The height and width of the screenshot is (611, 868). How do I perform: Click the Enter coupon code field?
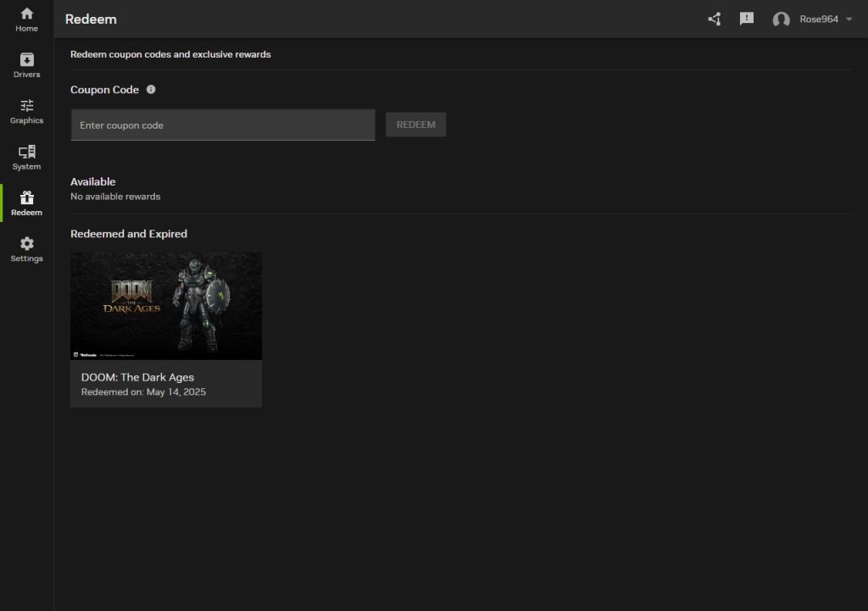223,125
